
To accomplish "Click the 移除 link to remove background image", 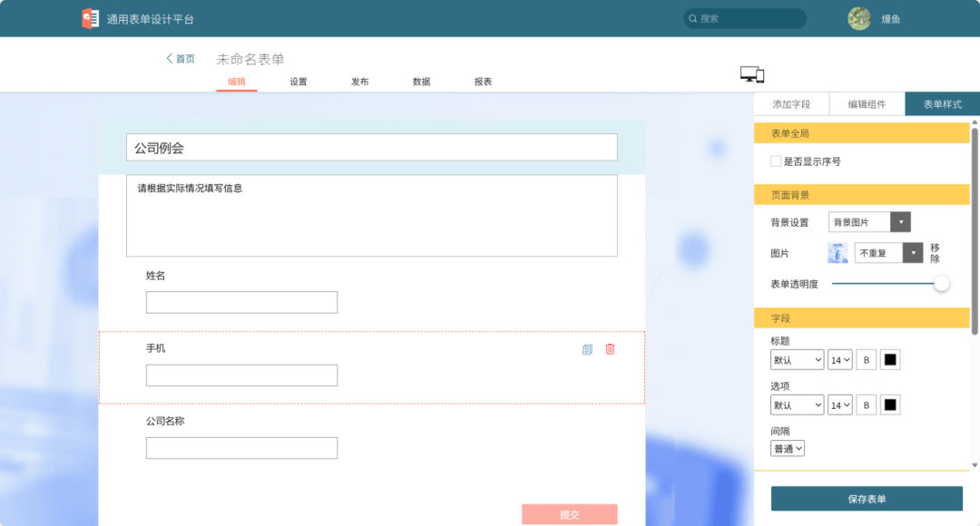I will click(x=937, y=252).
